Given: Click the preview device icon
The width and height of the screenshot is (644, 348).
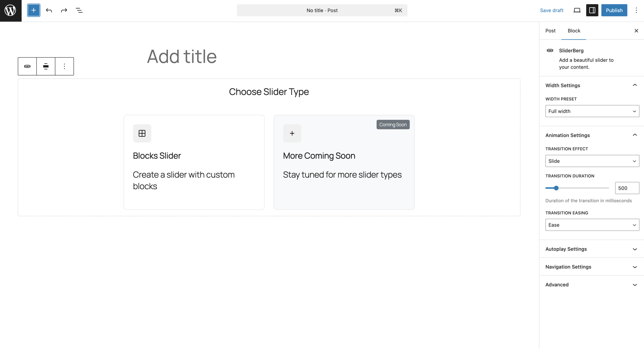Looking at the screenshot, I should click(x=577, y=10).
